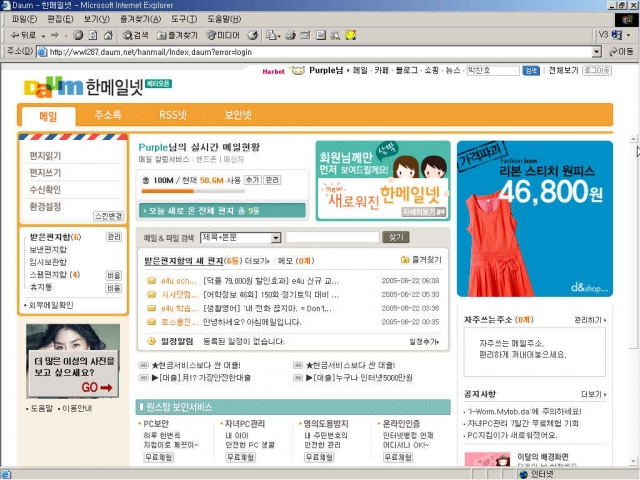Click 무료체험 under PC보안
Viewport: 640px width, 480px height.
coord(159,458)
